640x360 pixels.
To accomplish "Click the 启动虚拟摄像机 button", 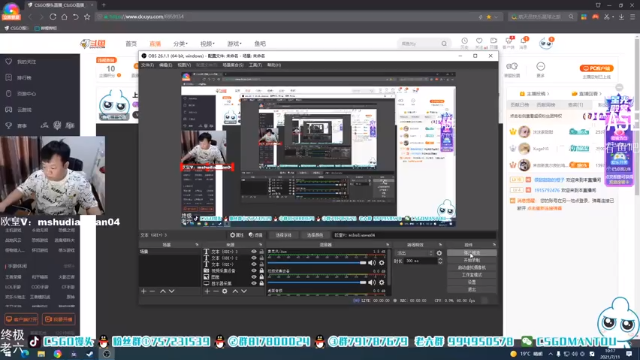I will [472, 268].
